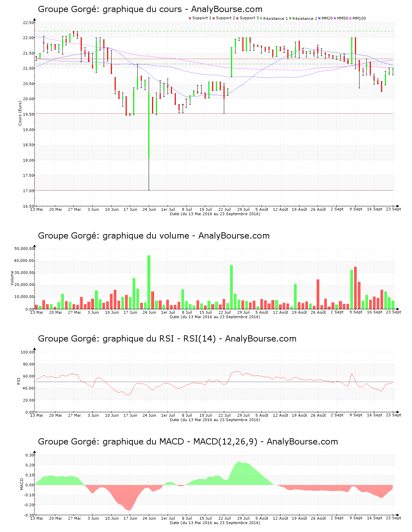Click the 'graphique du volume' chart title
The image size is (412, 532).
(154, 236)
